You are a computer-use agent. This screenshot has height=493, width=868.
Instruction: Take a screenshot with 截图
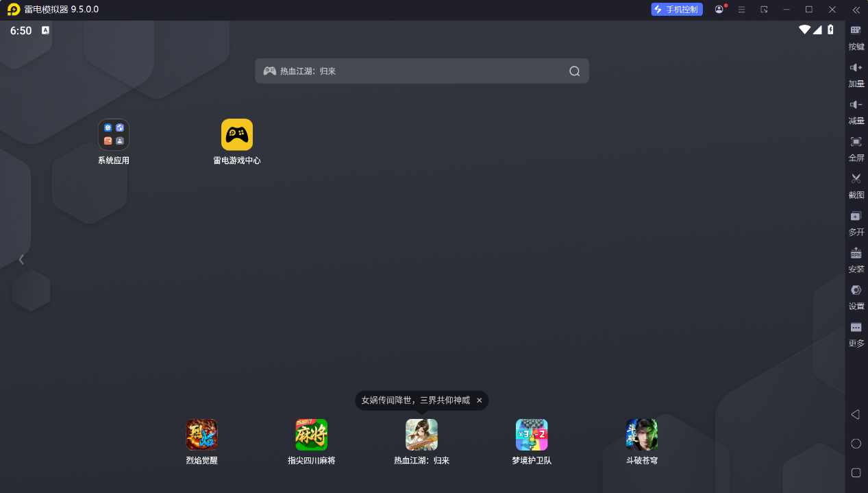856,186
